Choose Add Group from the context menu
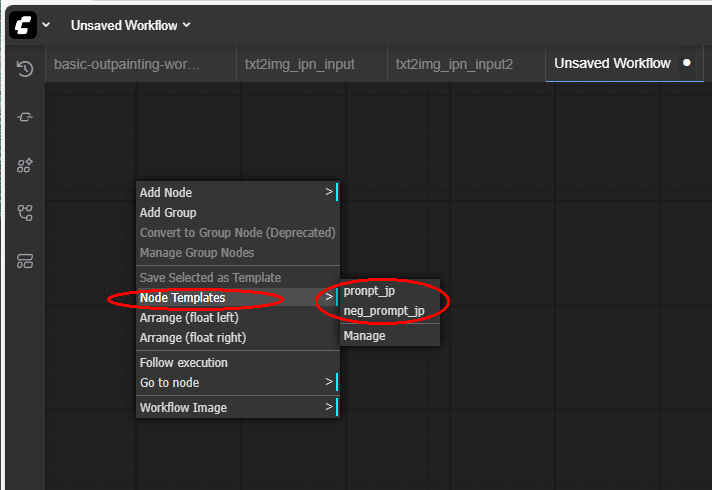The image size is (712, 490). (x=168, y=212)
